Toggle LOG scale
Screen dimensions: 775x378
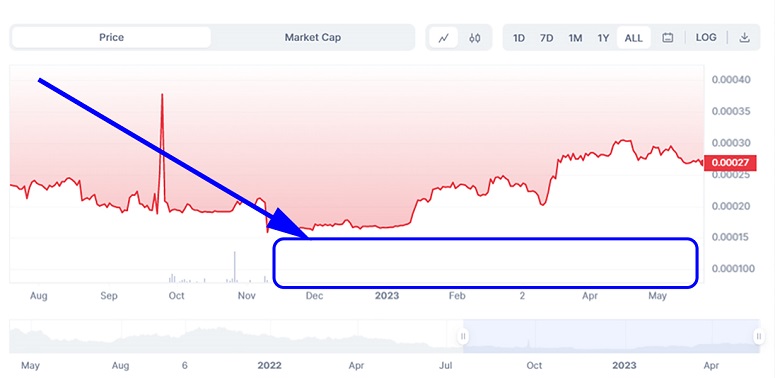[706, 38]
